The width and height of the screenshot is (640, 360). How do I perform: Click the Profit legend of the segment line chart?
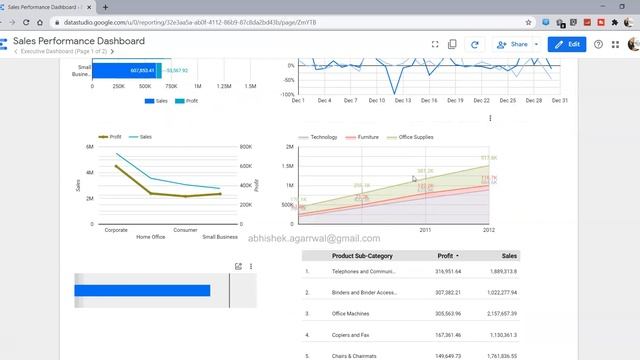[110, 137]
